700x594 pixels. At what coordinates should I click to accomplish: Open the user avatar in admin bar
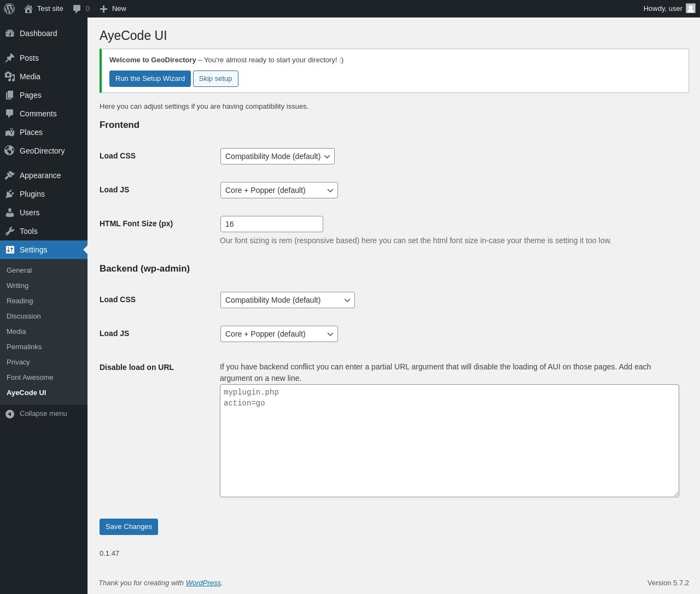tap(691, 8)
